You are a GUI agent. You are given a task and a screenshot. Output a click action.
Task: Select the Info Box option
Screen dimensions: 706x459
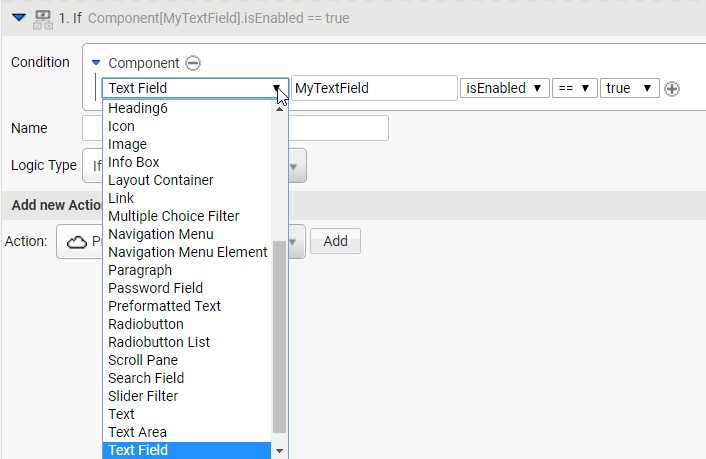pos(133,162)
